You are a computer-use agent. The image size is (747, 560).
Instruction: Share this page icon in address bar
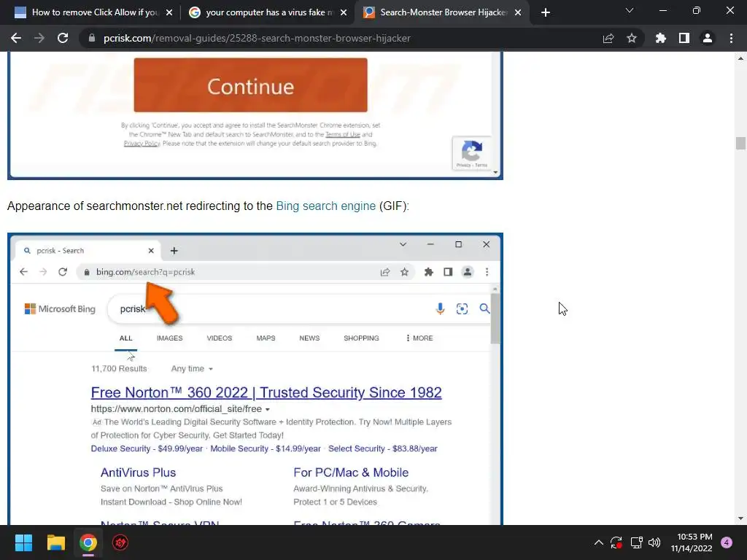point(608,38)
